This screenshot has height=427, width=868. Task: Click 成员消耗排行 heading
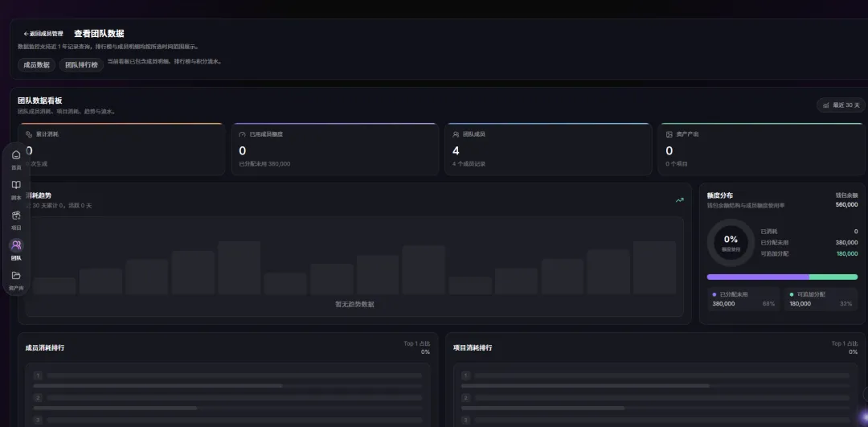click(45, 348)
